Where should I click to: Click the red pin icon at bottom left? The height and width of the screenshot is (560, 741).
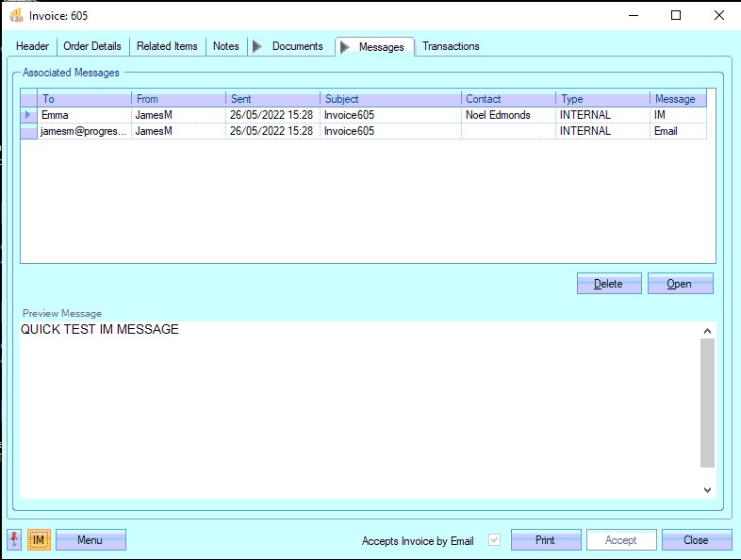[x=14, y=540]
